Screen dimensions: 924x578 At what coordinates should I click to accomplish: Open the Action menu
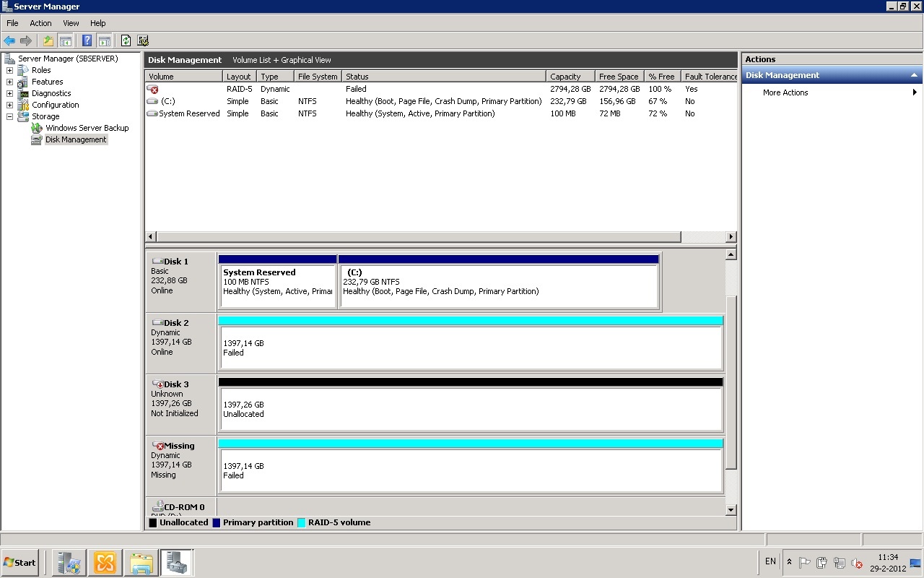coord(40,23)
